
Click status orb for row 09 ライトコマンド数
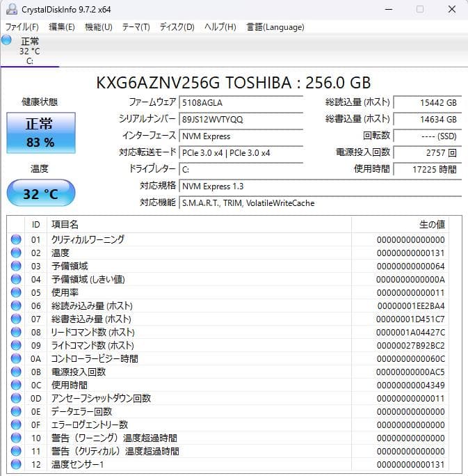(x=16, y=345)
